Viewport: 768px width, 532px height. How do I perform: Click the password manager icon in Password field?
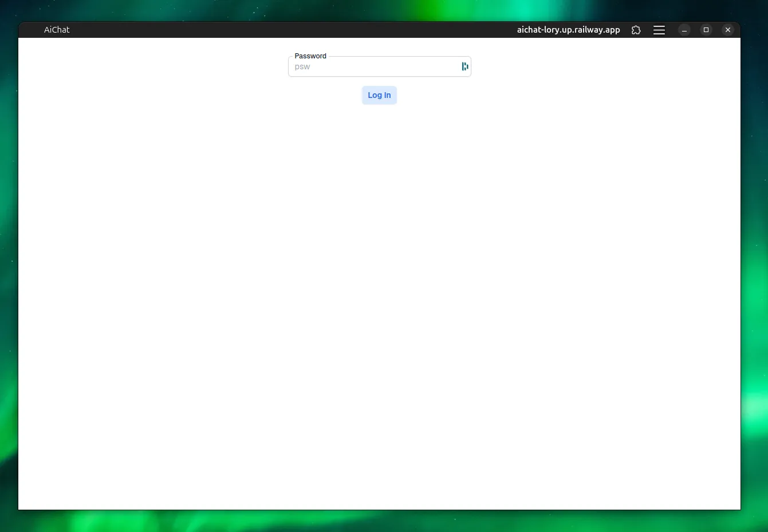click(465, 66)
